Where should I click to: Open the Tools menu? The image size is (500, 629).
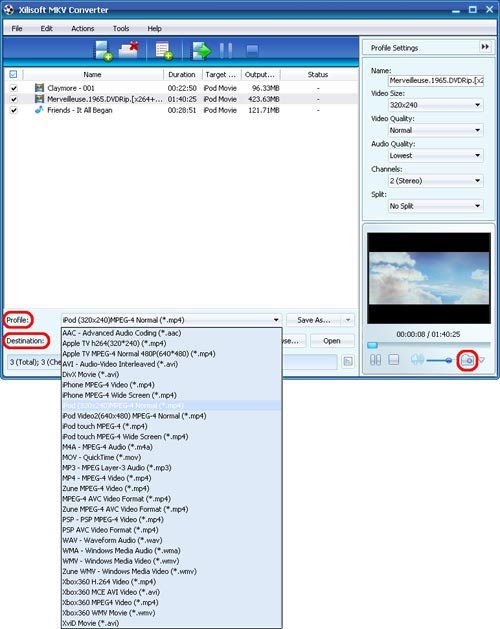coord(121,28)
